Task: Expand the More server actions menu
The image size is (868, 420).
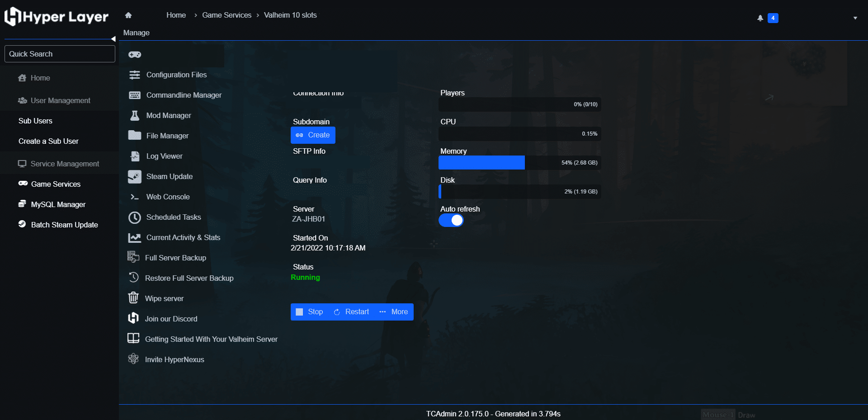Action: [394, 312]
